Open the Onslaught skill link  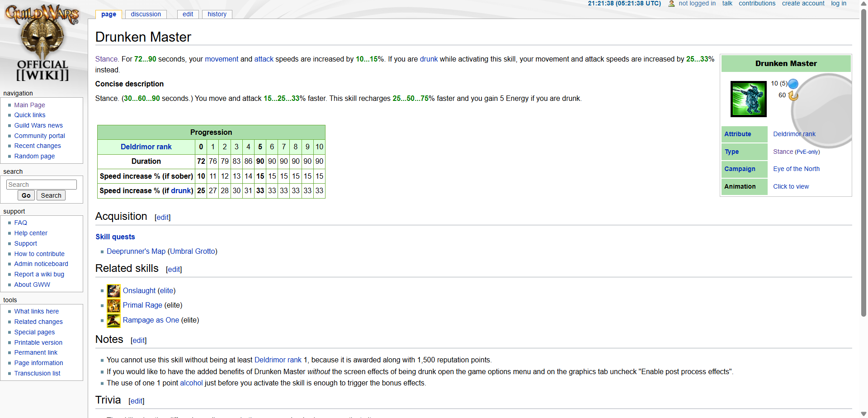[x=139, y=290]
